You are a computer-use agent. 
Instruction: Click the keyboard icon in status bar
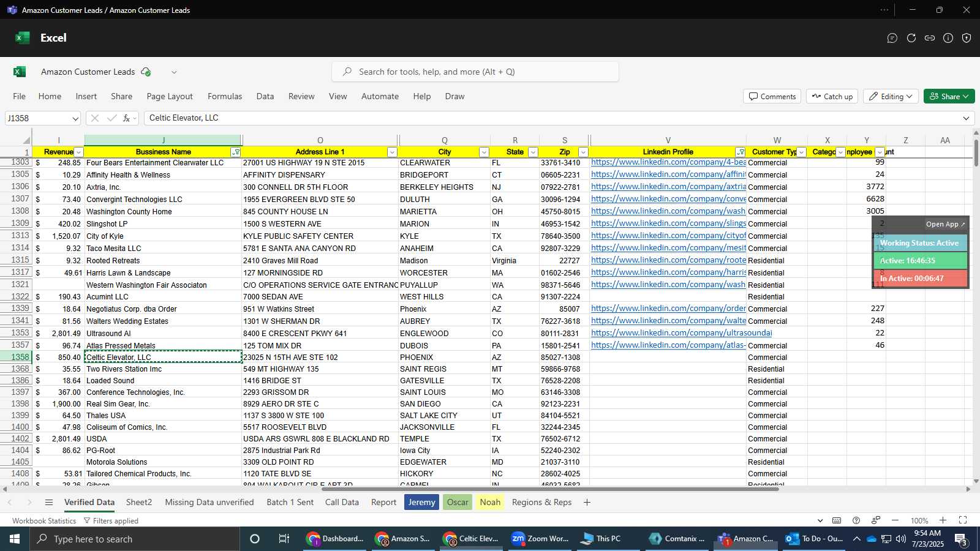click(x=837, y=520)
